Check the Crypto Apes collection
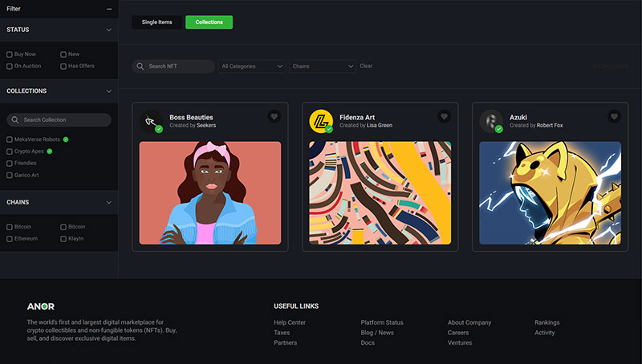The image size is (642, 364). 10,152
